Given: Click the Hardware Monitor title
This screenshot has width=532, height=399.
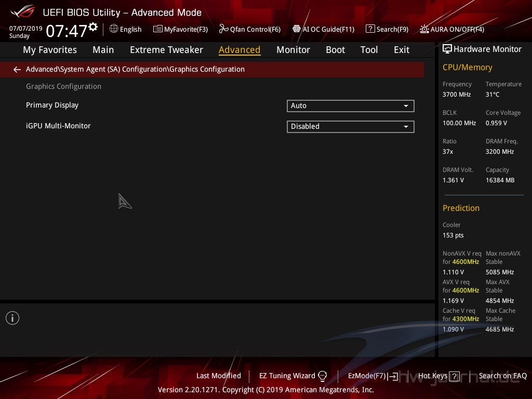Looking at the screenshot, I should (487, 49).
